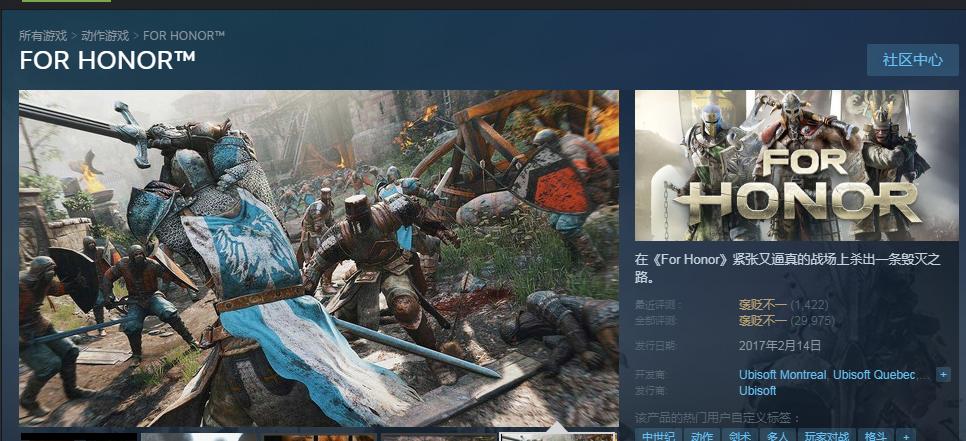This screenshot has width=966, height=441.
Task: Open the Ubisoft publisher link
Action: [x=757, y=390]
